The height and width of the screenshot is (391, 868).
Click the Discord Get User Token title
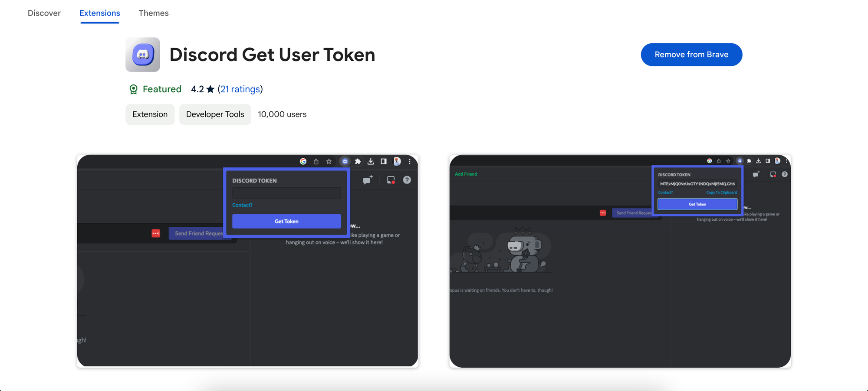[272, 55]
